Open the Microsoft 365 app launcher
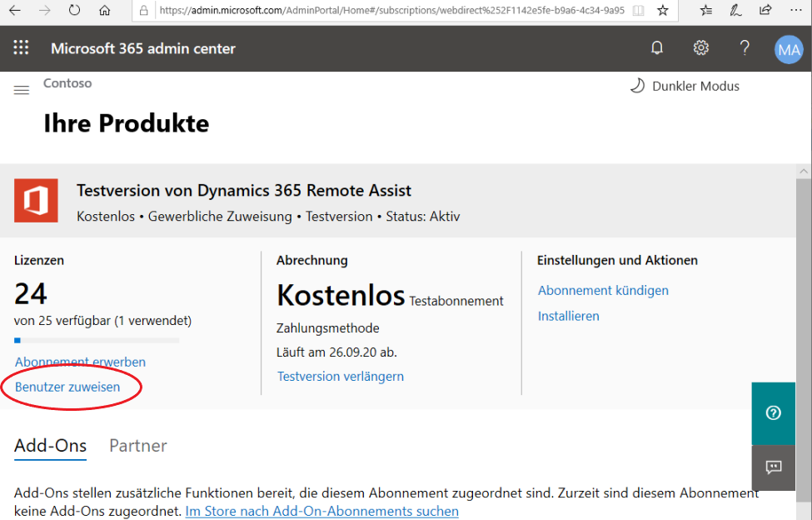This screenshot has height=520, width=812. (21, 47)
